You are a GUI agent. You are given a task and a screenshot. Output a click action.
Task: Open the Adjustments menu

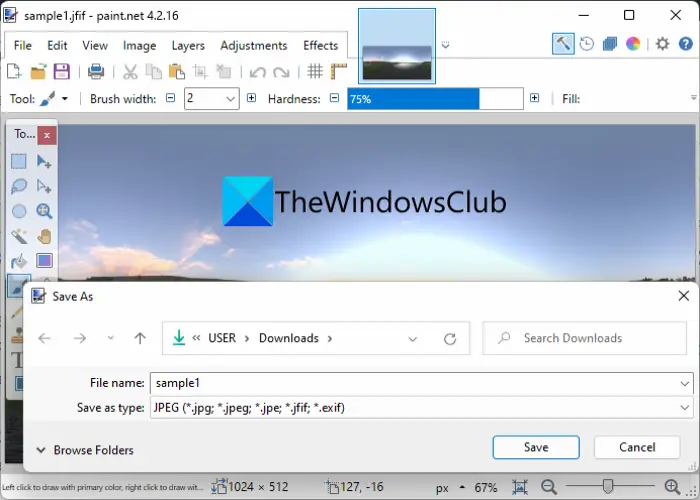coord(254,46)
